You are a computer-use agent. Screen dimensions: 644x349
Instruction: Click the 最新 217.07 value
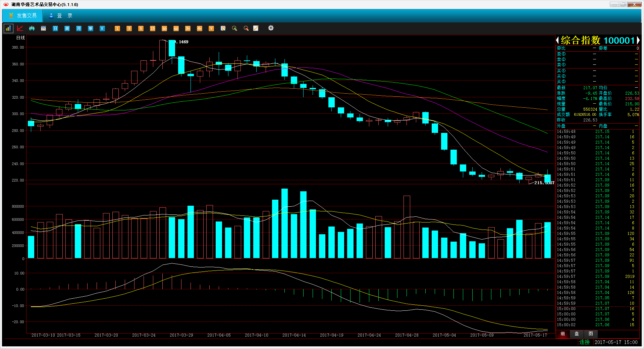(590, 88)
